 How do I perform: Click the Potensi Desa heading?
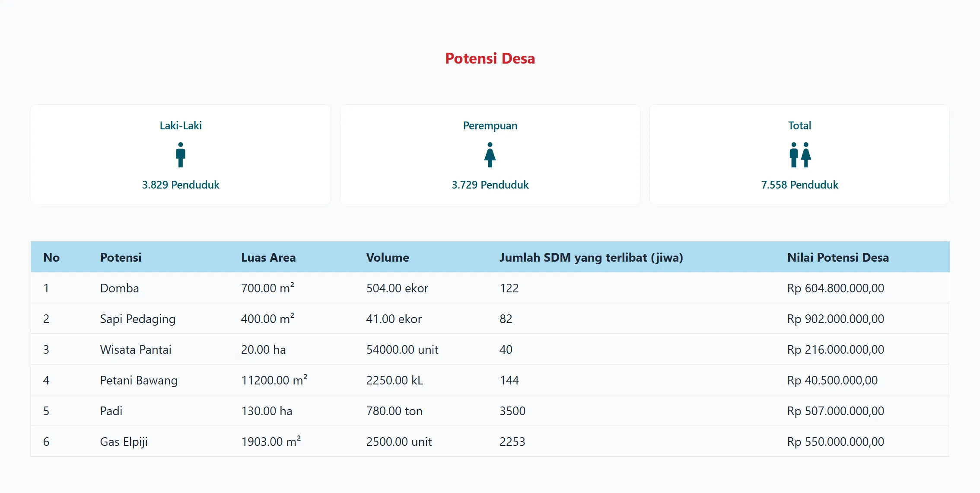(490, 58)
